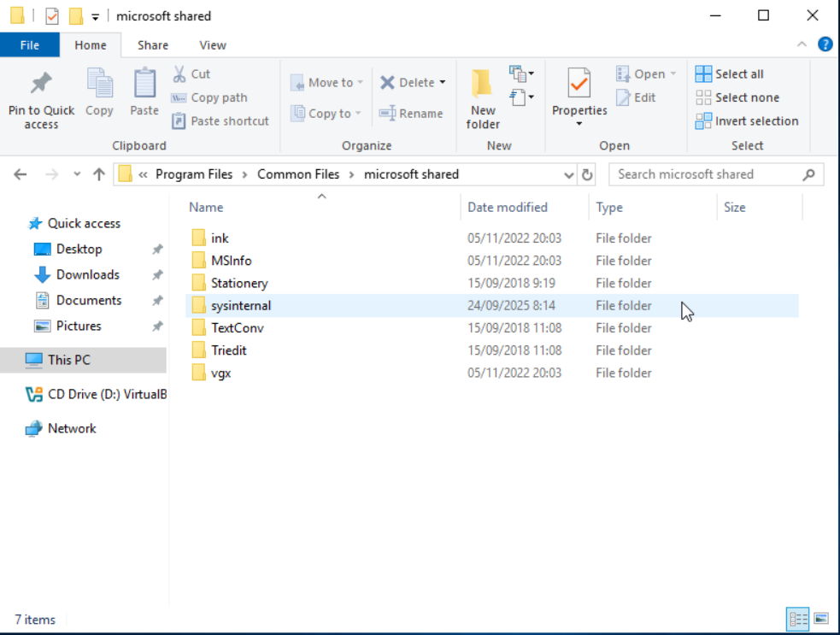Open the recent locations dropdown arrow
This screenshot has width=840, height=635.
(77, 174)
